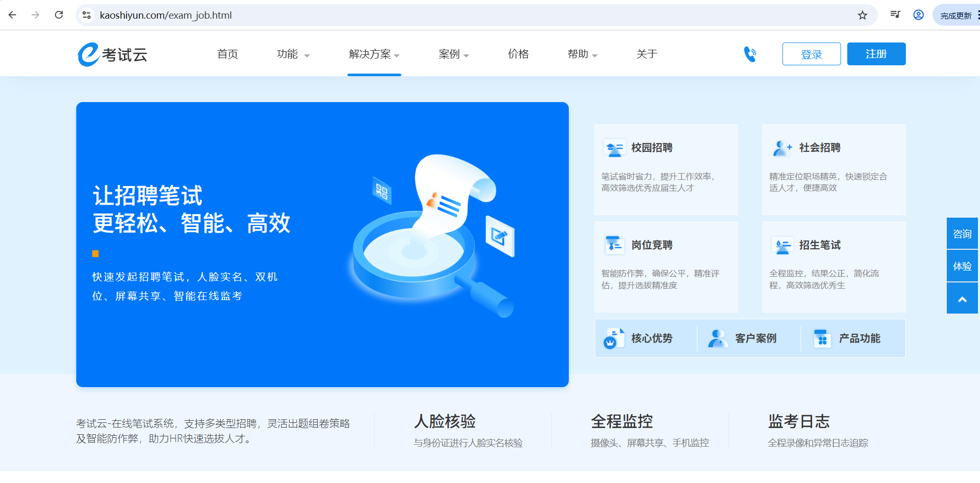
Task: Expand the 解决方案 dropdown menu
Action: coord(374,54)
